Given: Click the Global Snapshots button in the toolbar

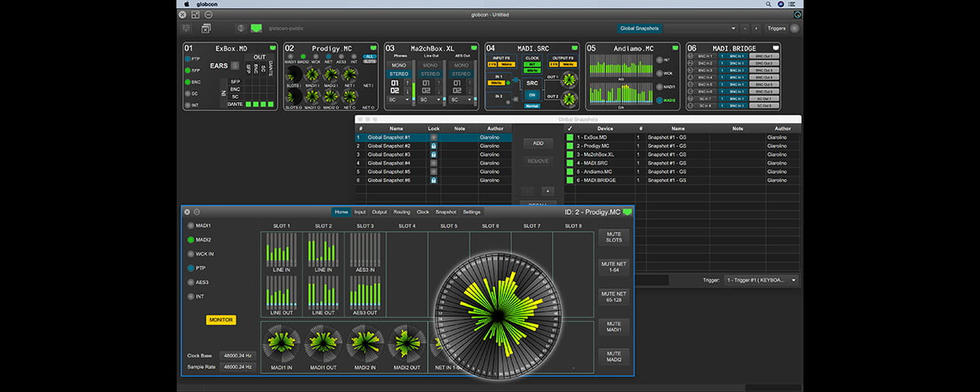Looking at the screenshot, I should click(641, 28).
